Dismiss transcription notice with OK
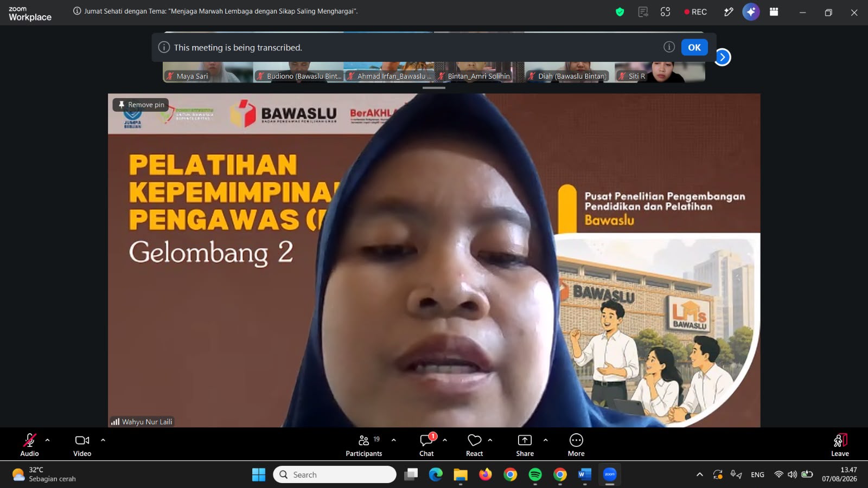This screenshot has width=868, height=488. click(694, 47)
